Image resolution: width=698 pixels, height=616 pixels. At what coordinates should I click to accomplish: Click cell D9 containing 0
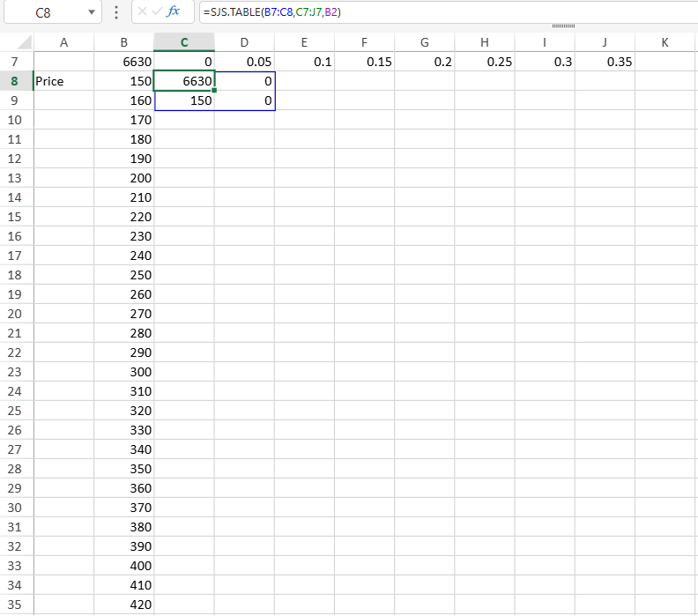[x=244, y=100]
